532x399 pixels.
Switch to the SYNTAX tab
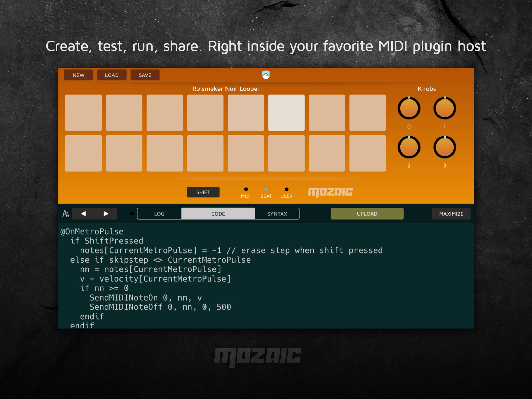click(x=277, y=214)
